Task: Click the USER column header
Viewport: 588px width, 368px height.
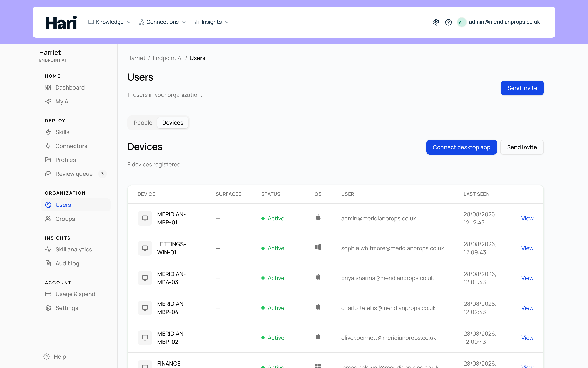Action: coord(347,194)
